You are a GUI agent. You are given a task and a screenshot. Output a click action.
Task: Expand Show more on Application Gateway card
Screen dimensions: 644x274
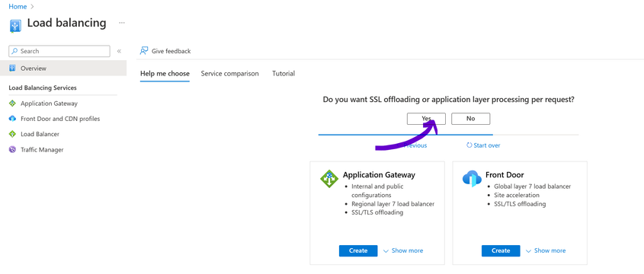pyautogui.click(x=403, y=250)
